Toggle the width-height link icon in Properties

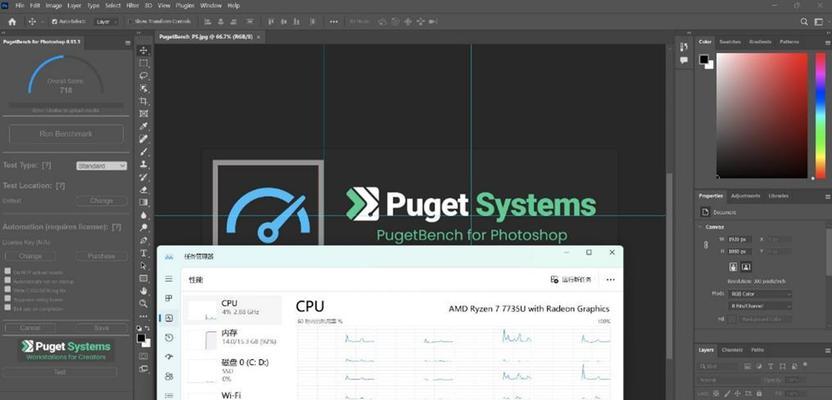point(705,245)
